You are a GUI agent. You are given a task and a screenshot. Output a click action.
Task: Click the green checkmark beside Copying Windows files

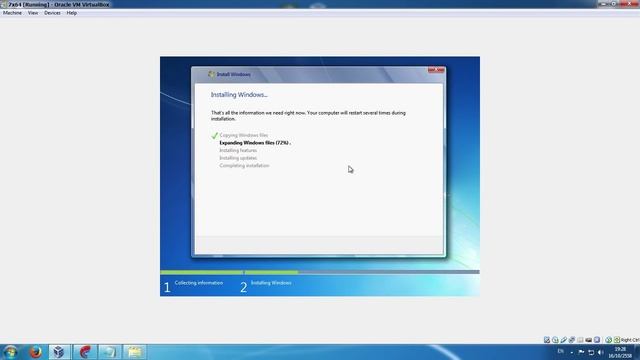[x=214, y=136]
